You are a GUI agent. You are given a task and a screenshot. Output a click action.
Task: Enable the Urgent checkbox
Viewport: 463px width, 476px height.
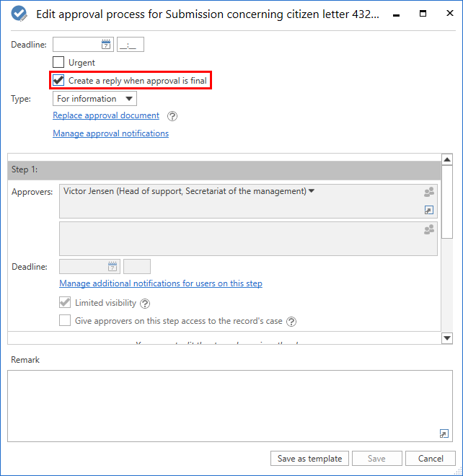(59, 63)
